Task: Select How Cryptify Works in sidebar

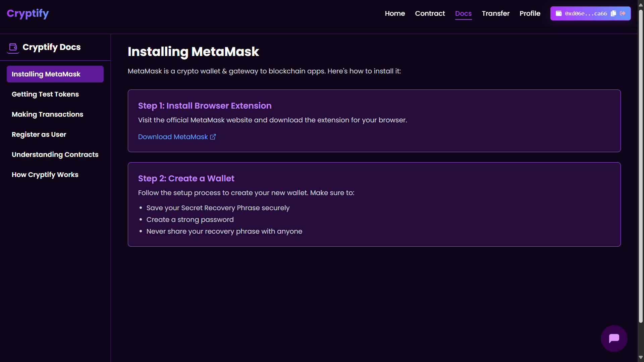Action: (x=45, y=175)
